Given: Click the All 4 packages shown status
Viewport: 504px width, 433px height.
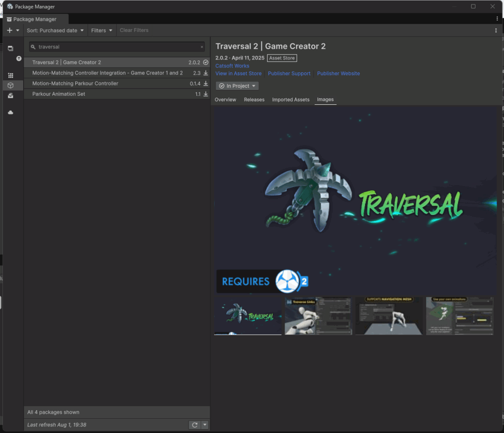Looking at the screenshot, I should (x=53, y=412).
